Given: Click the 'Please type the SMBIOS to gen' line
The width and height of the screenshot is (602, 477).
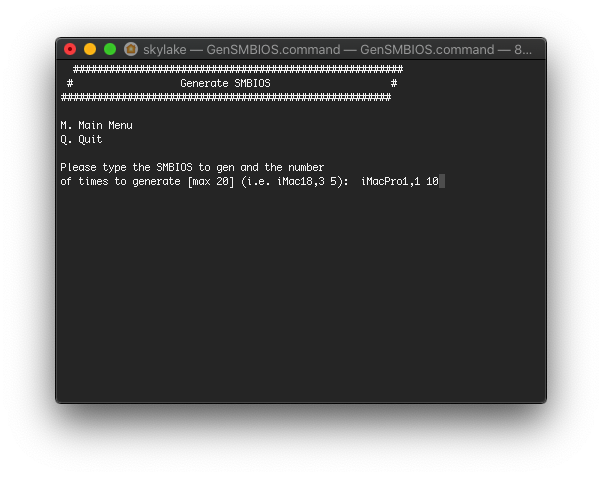Looking at the screenshot, I should [192, 167].
